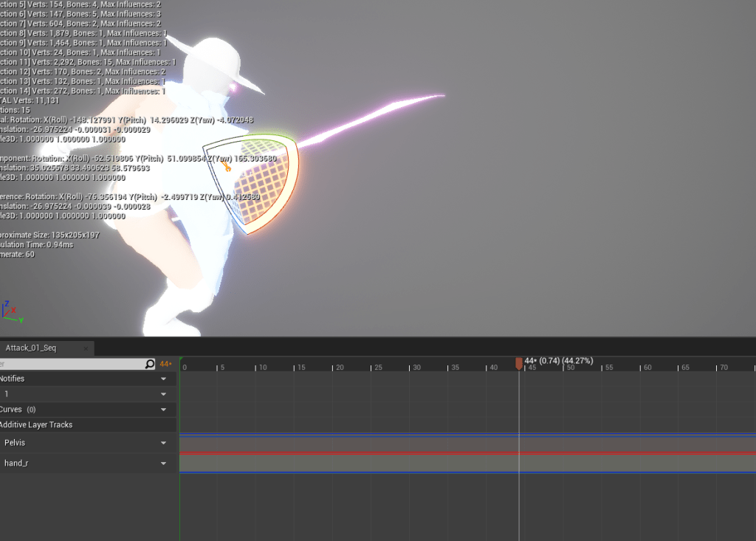Click the orange playhead scrubber handle
Viewport: 756px width, 541px height.
click(519, 362)
